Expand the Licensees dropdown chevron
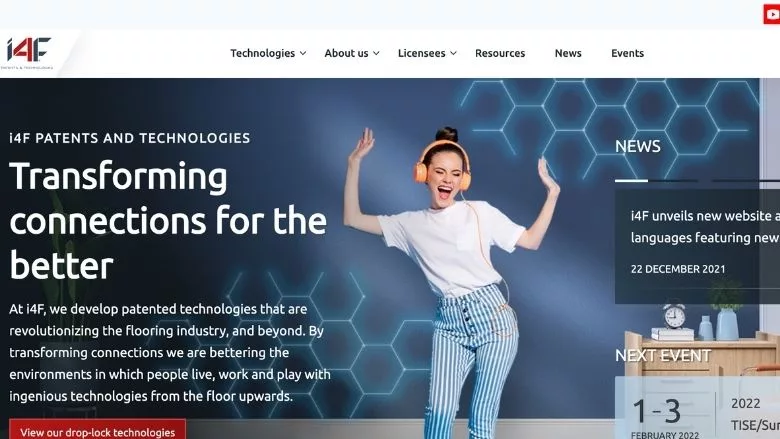Image resolution: width=780 pixels, height=439 pixels. (x=453, y=53)
